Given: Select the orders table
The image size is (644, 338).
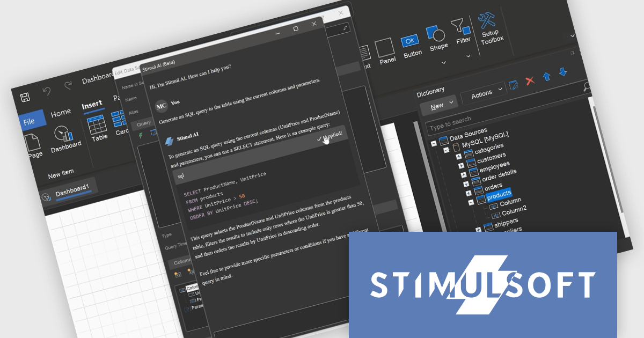Looking at the screenshot, I should click(493, 187).
